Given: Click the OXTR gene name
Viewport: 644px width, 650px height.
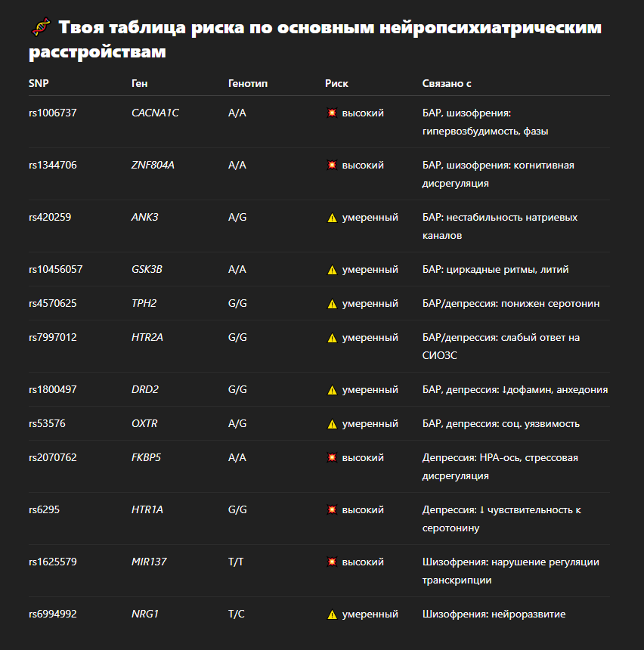Looking at the screenshot, I should pyautogui.click(x=144, y=424).
